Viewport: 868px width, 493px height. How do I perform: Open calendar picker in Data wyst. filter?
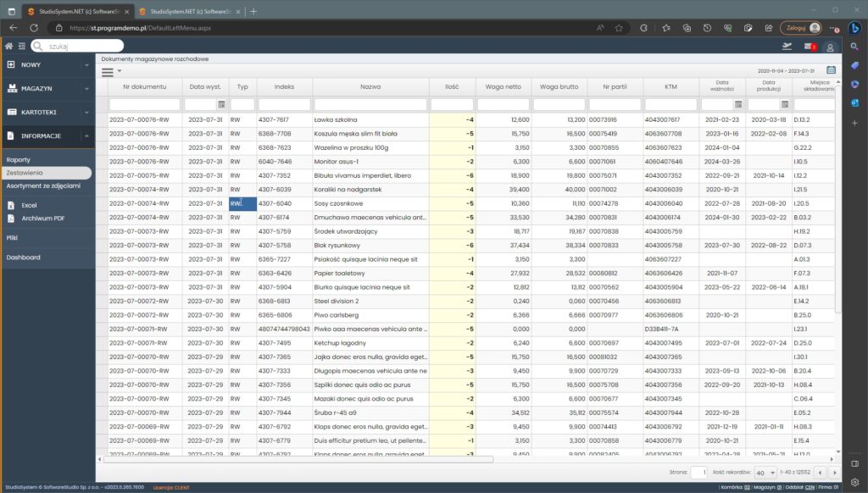coord(222,104)
